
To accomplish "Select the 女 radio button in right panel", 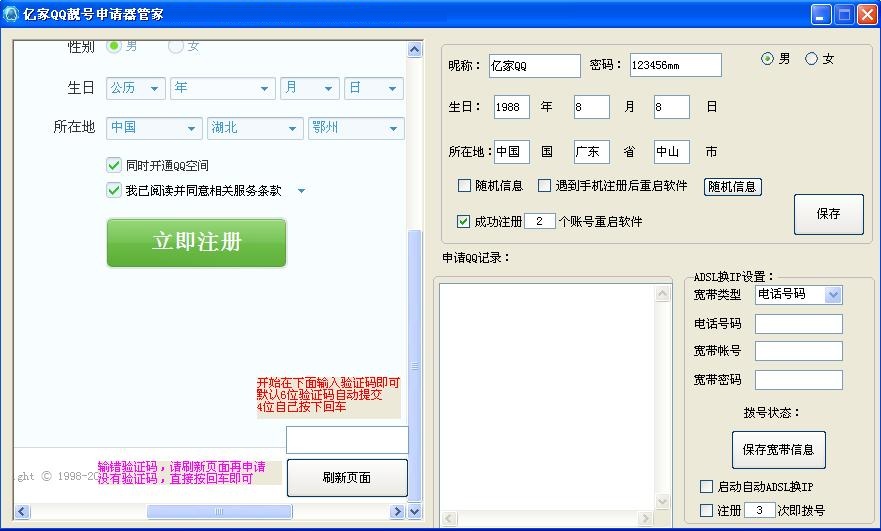I will point(811,59).
